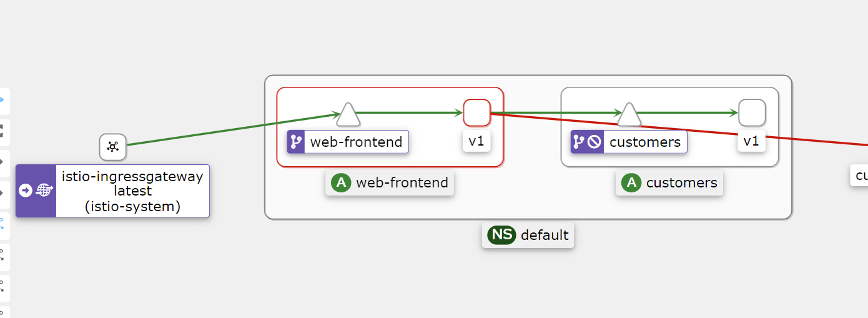Click the v1 label under web-frontend workload
The image size is (868, 318).
coord(476,141)
